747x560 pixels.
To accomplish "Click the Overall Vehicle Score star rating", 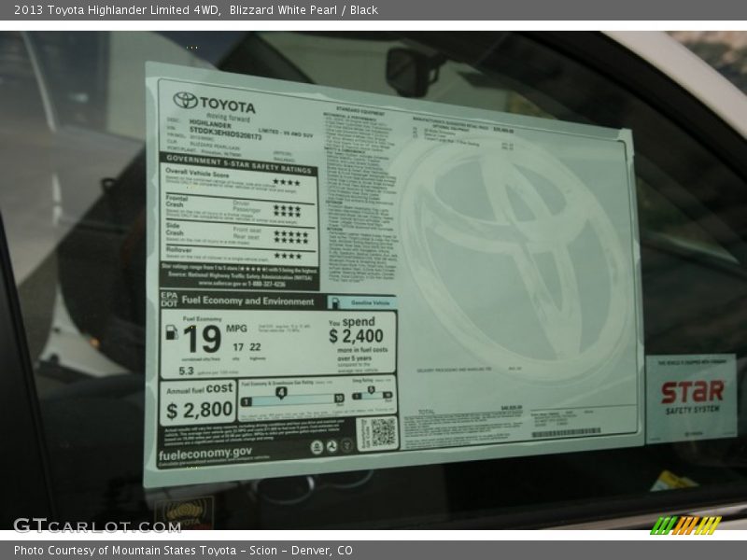I will [x=286, y=182].
